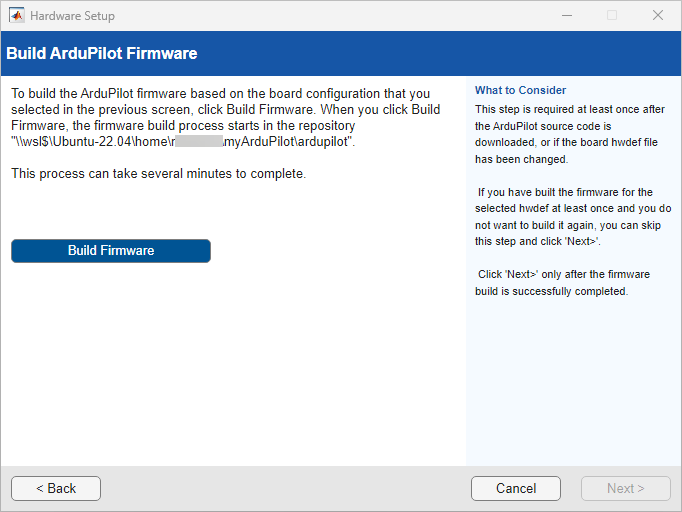682x512 pixels.
Task: Click the 'process can take several minutes' text
Action: click(x=158, y=174)
